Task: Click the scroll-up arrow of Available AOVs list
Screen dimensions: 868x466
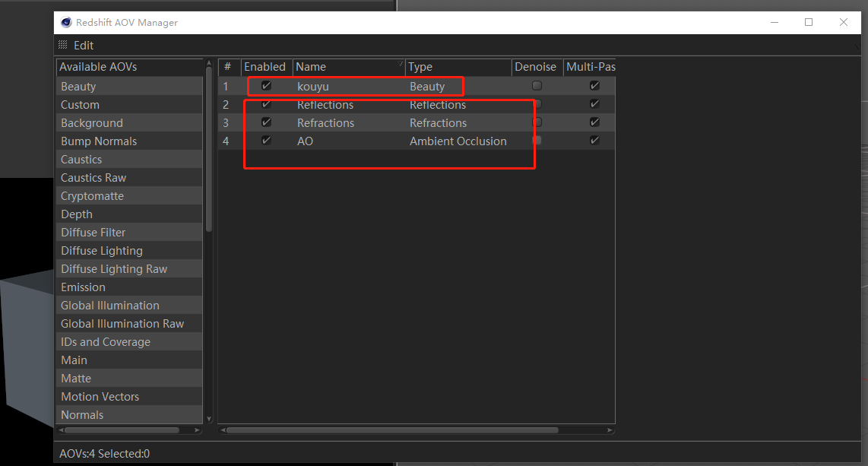Action: [209, 62]
